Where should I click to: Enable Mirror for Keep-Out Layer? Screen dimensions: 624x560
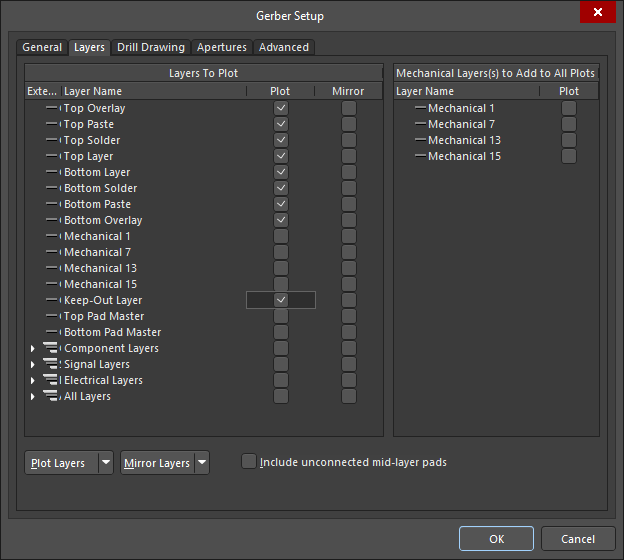click(x=349, y=300)
